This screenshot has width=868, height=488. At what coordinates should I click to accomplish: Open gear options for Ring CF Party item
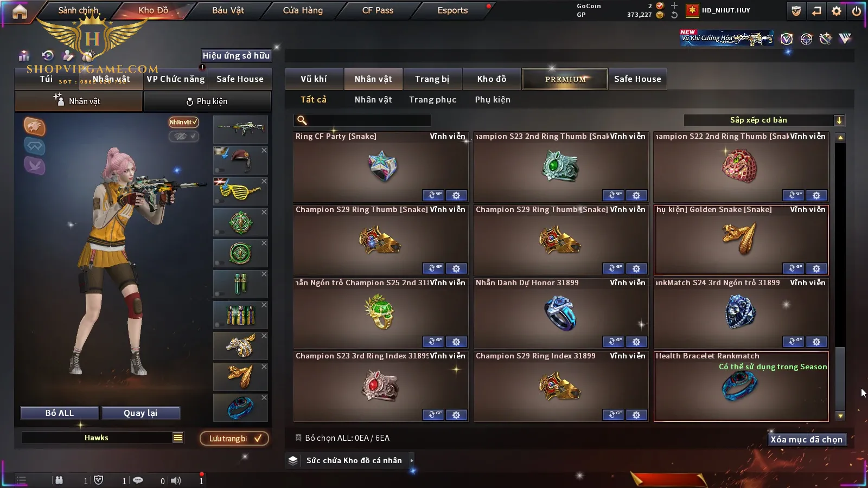(x=456, y=195)
